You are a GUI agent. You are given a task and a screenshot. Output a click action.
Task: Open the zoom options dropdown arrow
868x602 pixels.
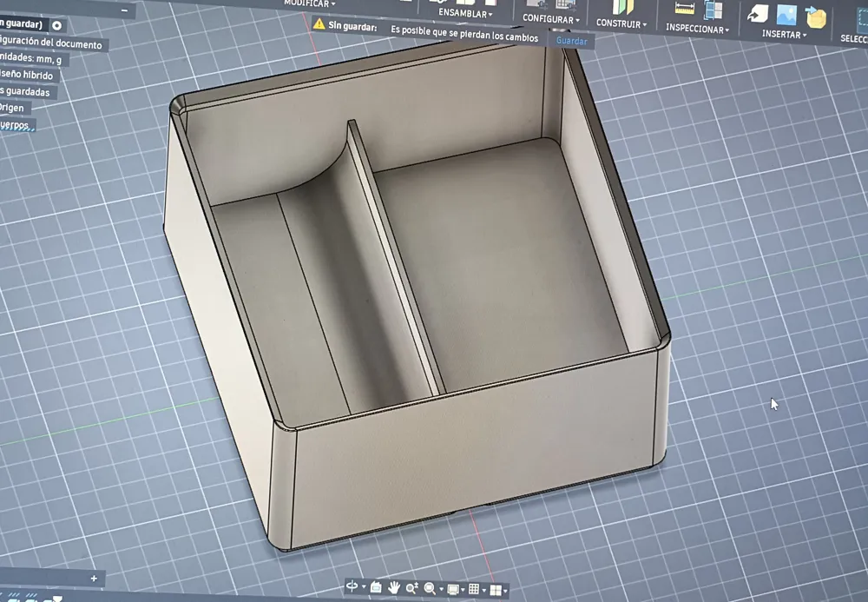(441, 590)
